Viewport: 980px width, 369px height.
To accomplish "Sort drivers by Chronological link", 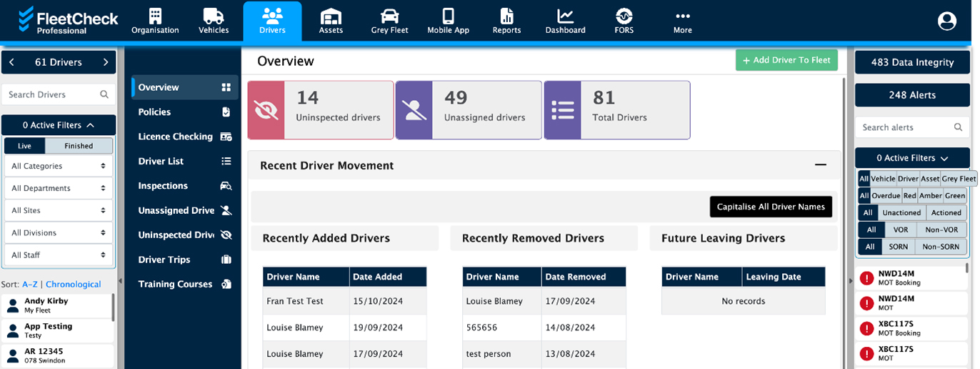I will [74, 284].
